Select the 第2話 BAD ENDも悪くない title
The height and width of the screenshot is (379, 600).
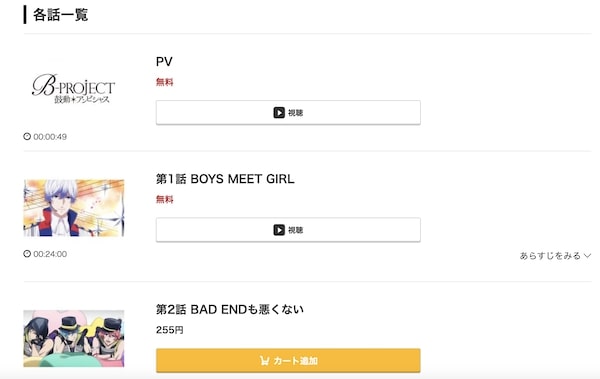point(230,309)
